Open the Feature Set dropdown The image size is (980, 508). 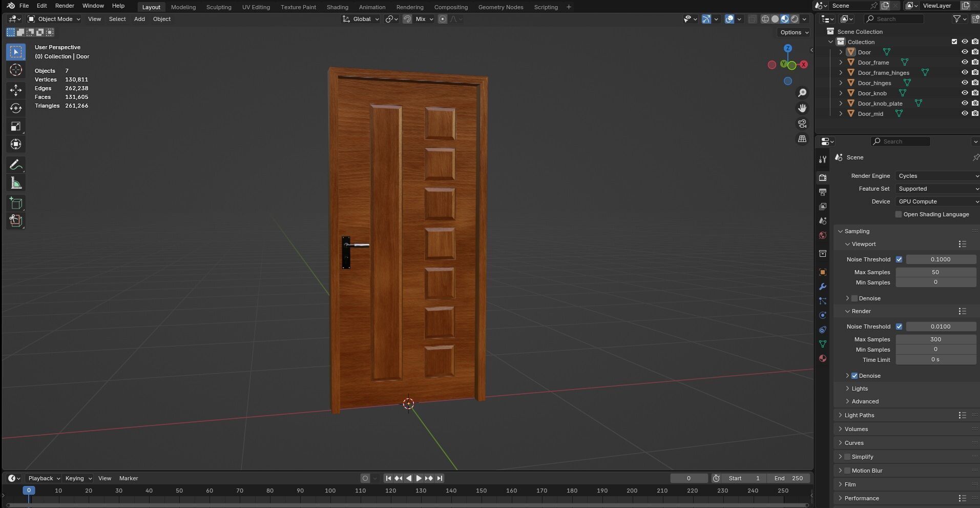point(937,189)
